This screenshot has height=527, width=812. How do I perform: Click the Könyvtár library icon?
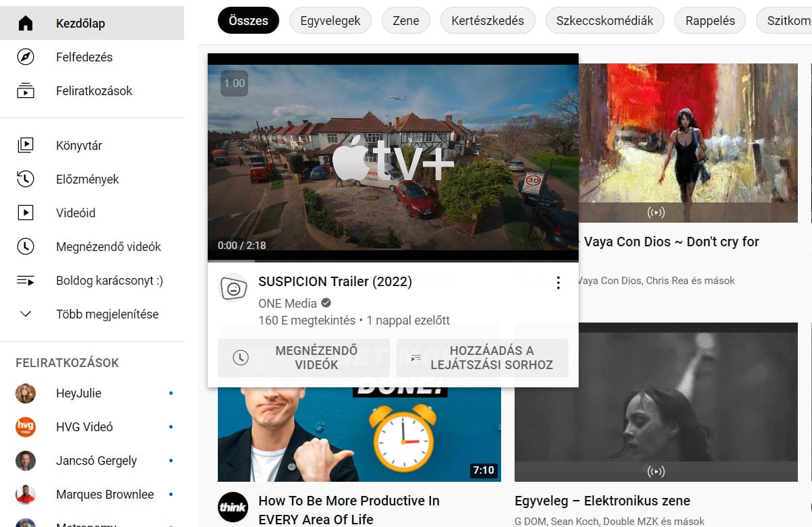click(x=26, y=145)
